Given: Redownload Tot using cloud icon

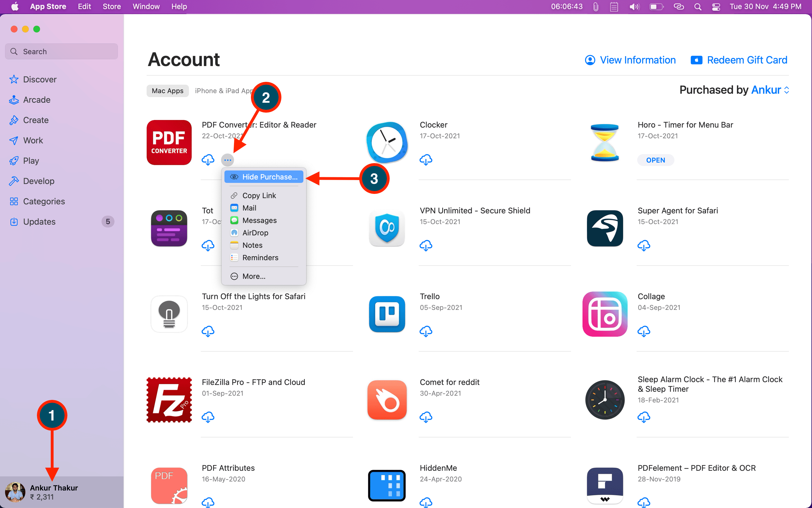Looking at the screenshot, I should coord(208,246).
